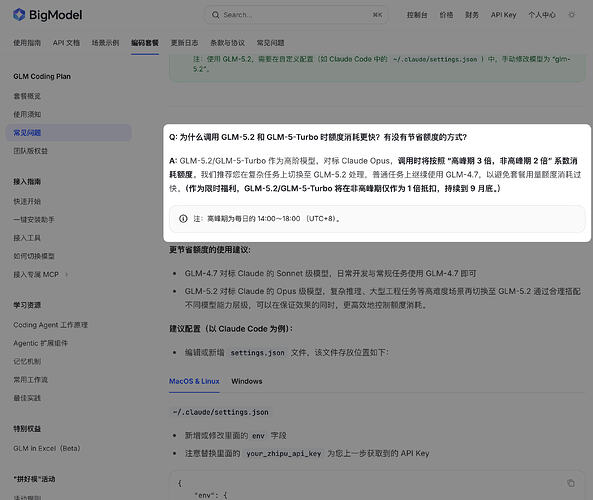Toggle the light/dark theme sun icon
The image size is (593, 500).
click(x=571, y=15)
